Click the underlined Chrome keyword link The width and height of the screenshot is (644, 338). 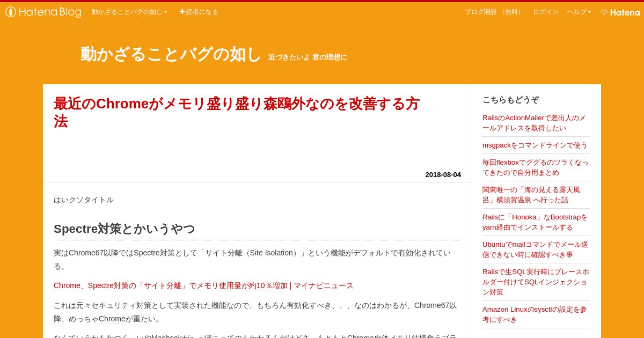point(112,319)
